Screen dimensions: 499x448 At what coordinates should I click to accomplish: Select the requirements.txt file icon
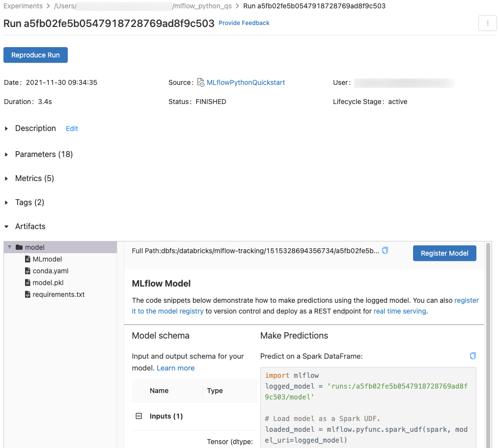click(x=28, y=294)
